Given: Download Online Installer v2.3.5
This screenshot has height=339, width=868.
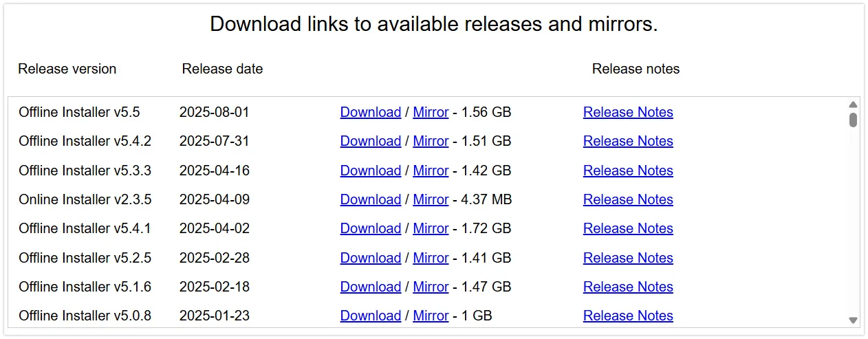Looking at the screenshot, I should coord(370,199).
